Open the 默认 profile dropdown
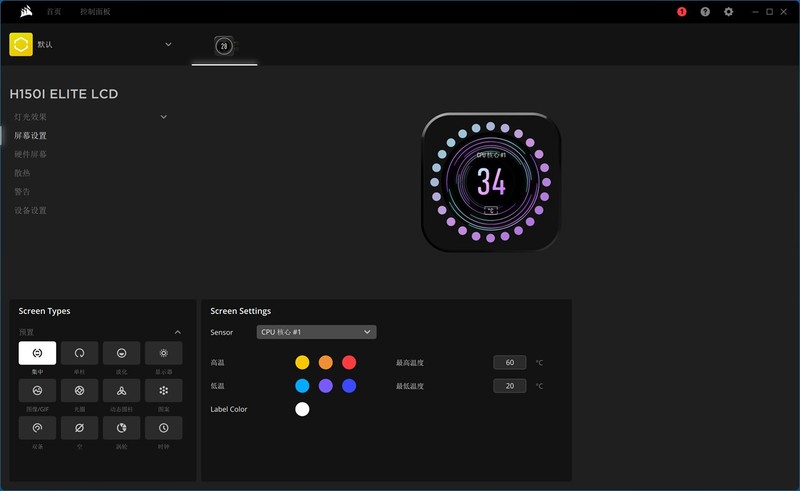Image resolution: width=800 pixels, height=491 pixels. click(168, 44)
